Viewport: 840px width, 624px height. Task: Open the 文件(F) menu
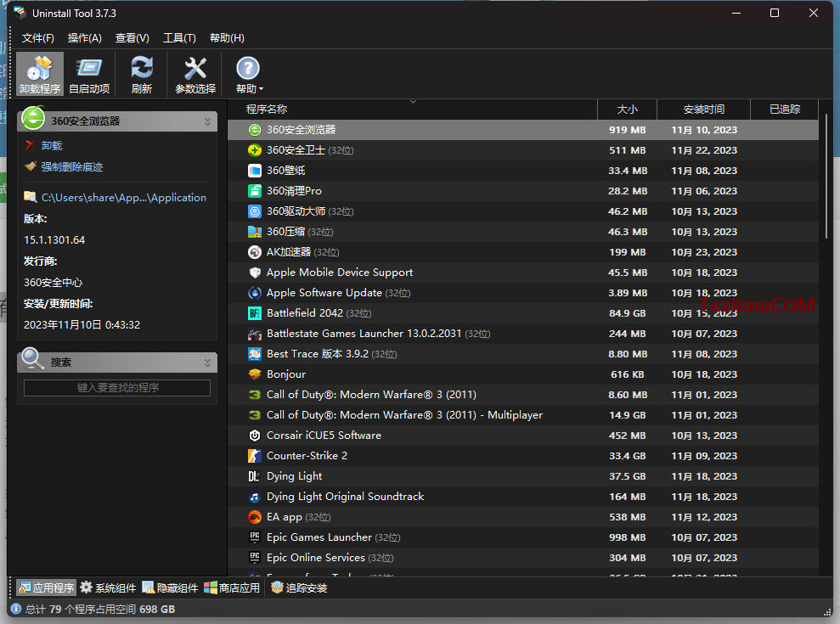tap(37, 38)
